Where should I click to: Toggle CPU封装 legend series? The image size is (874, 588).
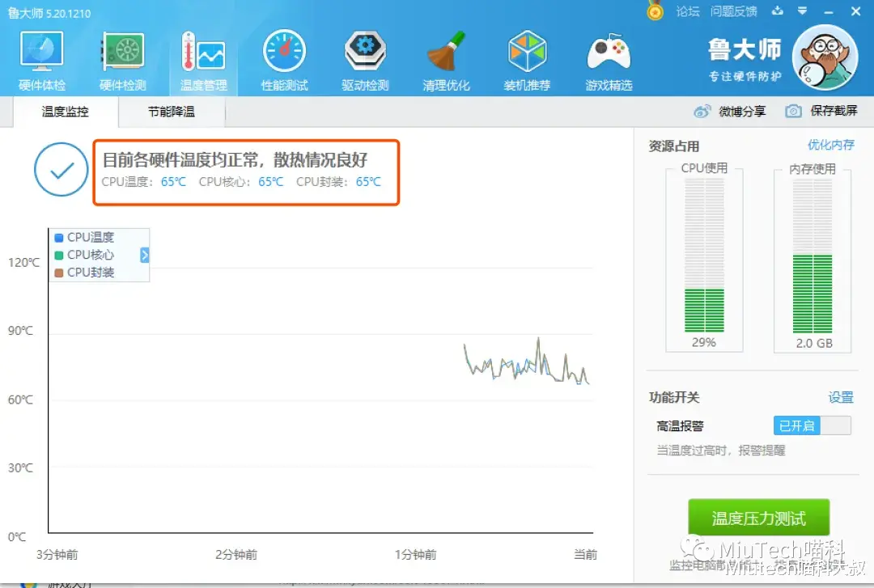point(85,273)
